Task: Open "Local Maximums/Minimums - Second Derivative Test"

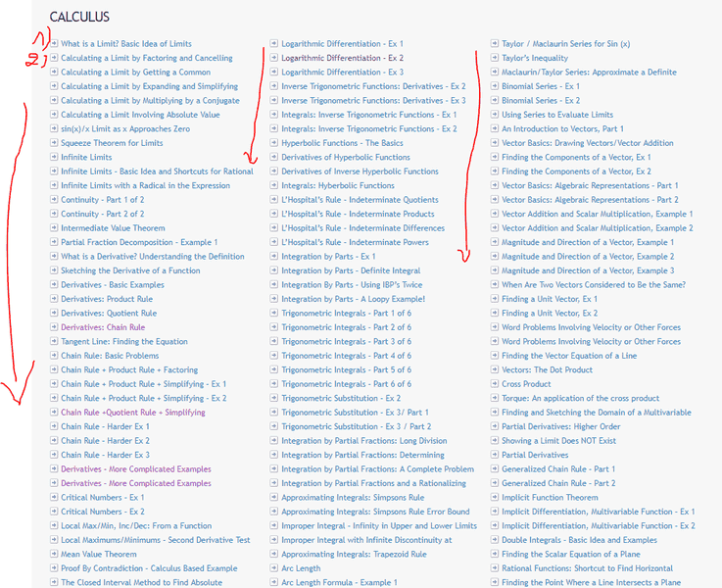Action: [156, 540]
